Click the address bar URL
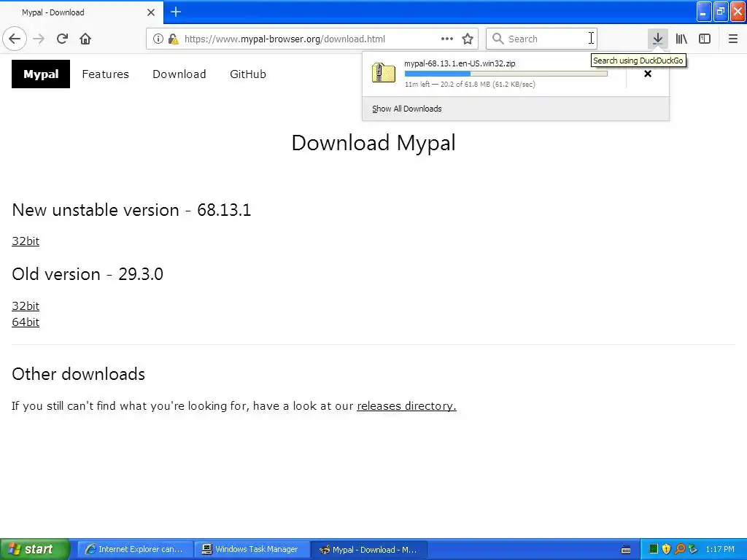This screenshot has height=560, width=747. [285, 39]
